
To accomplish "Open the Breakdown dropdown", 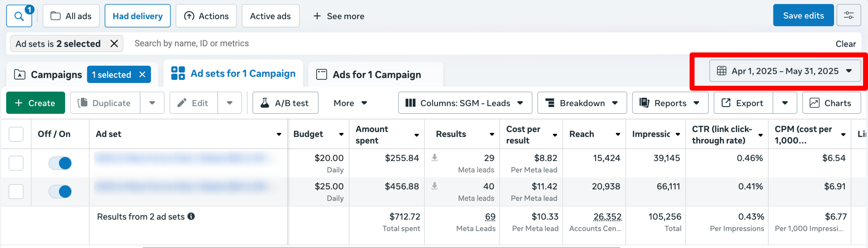I will [x=581, y=103].
